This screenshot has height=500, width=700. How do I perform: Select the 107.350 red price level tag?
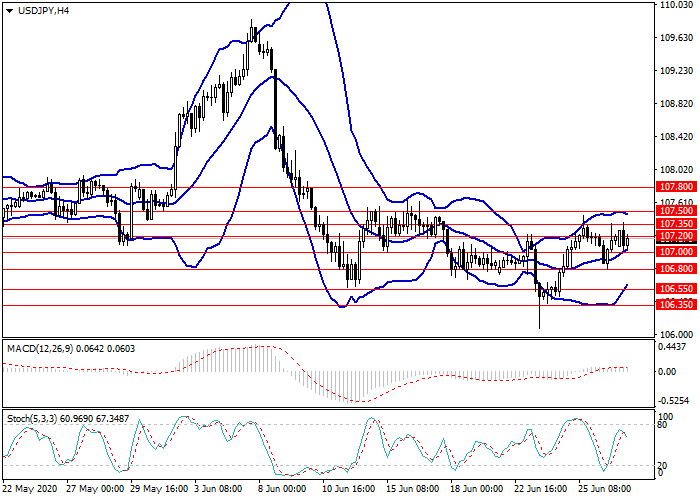[676, 224]
